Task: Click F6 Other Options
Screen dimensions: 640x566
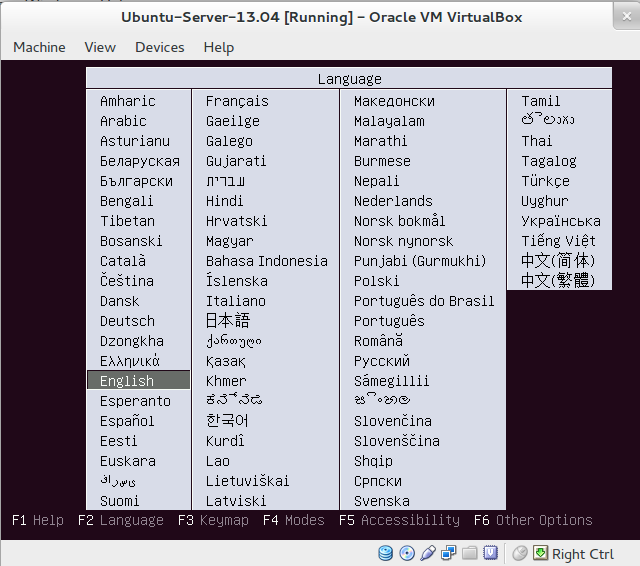Action: tap(533, 520)
